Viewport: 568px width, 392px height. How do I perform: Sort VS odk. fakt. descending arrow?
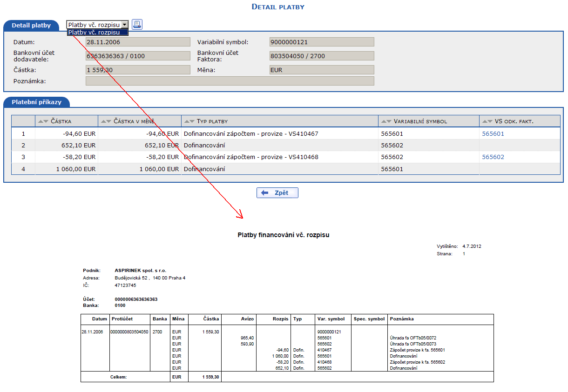[490, 121]
